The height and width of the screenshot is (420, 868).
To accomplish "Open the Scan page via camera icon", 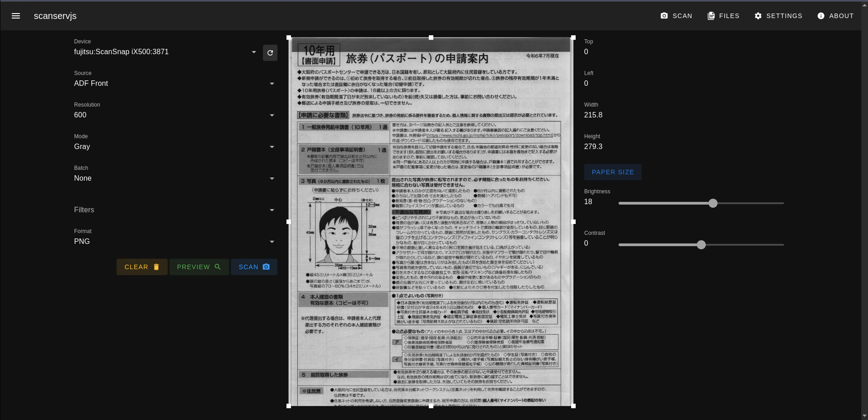I will click(664, 16).
